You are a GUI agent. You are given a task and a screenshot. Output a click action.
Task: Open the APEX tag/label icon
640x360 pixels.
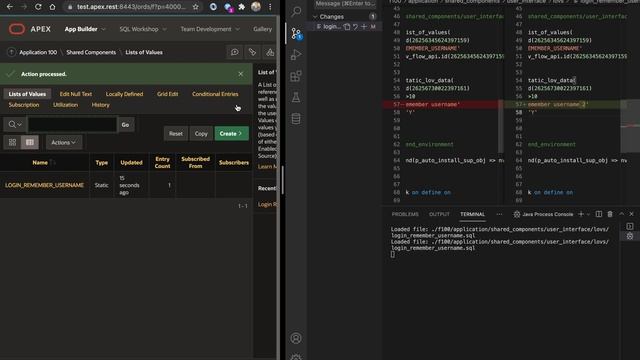(252, 52)
